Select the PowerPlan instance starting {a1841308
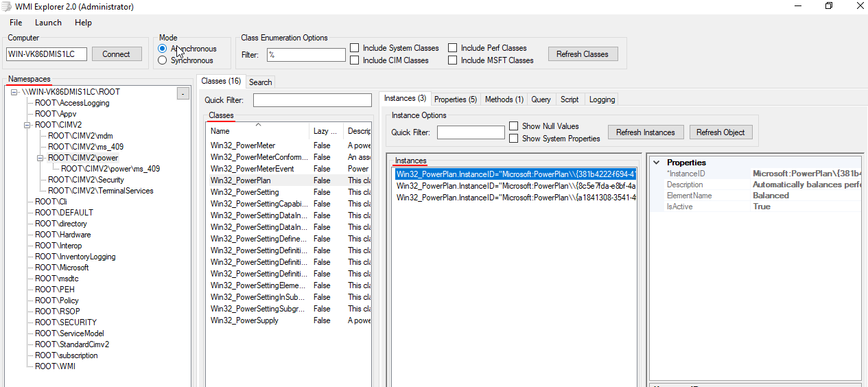 pos(515,198)
